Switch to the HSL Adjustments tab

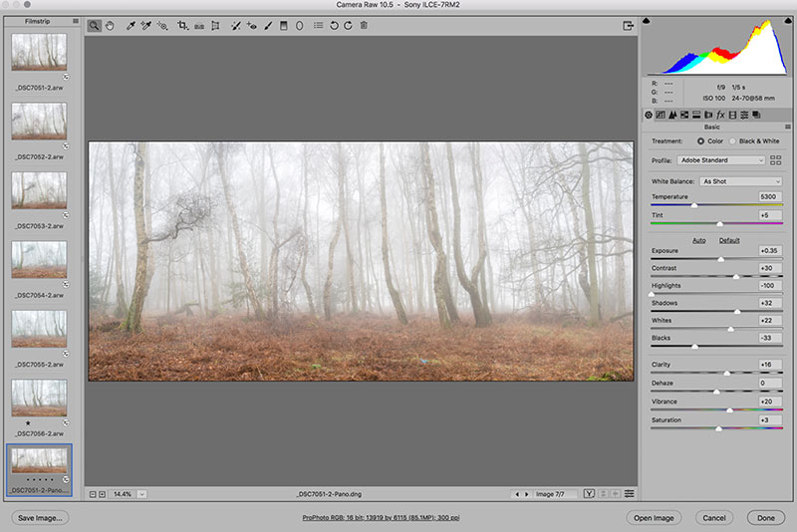(684, 115)
